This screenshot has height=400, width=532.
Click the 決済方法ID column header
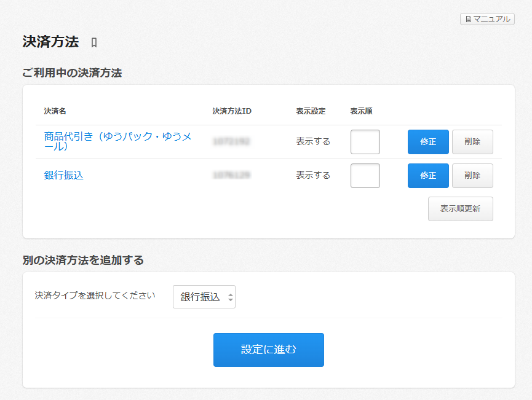232,111
